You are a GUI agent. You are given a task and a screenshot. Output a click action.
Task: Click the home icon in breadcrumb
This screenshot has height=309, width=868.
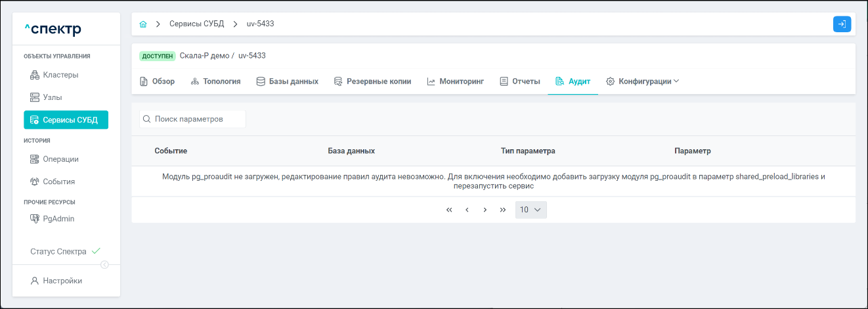point(143,24)
